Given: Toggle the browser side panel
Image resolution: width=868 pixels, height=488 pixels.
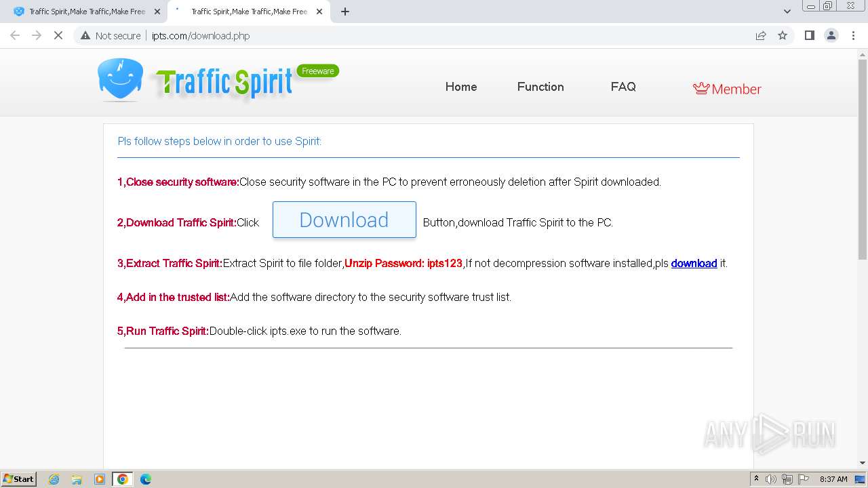Looking at the screenshot, I should coord(809,35).
